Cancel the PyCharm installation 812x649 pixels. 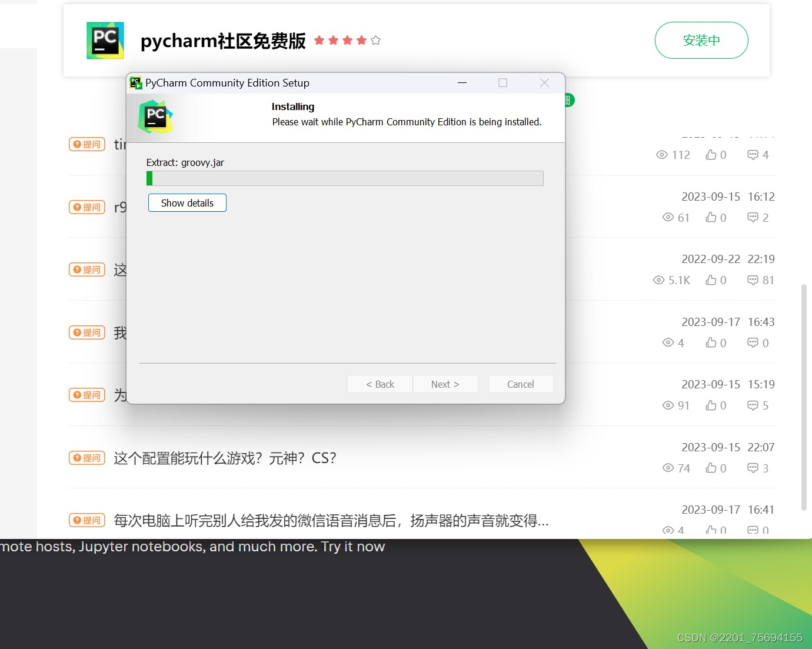pyautogui.click(x=520, y=384)
